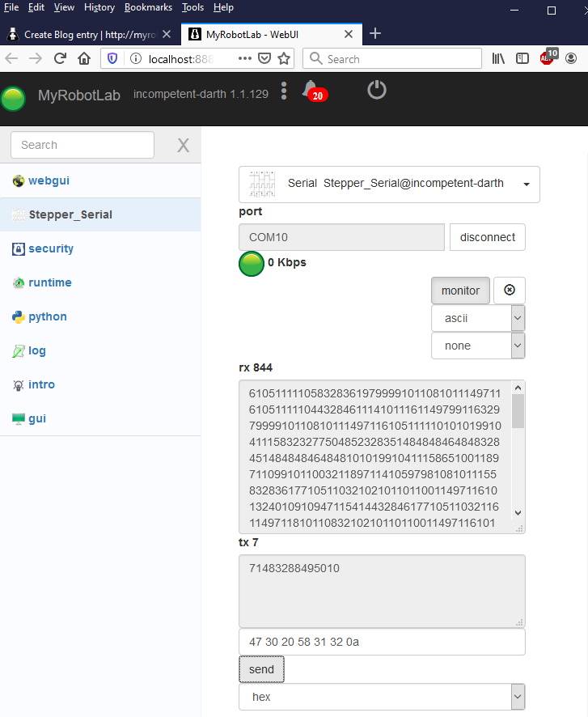Click the Serial waveform icon in service header
588x717 pixels.
coord(262,184)
